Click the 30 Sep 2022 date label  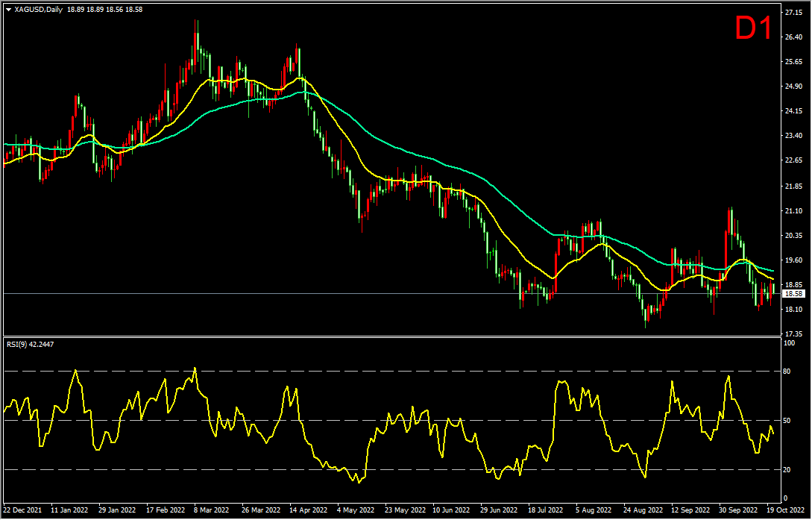click(x=738, y=510)
